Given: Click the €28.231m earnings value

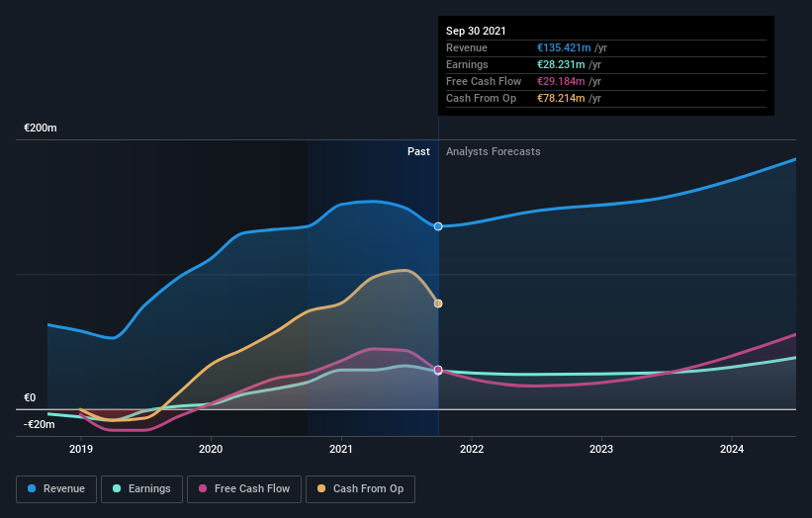Looking at the screenshot, I should (x=561, y=64).
